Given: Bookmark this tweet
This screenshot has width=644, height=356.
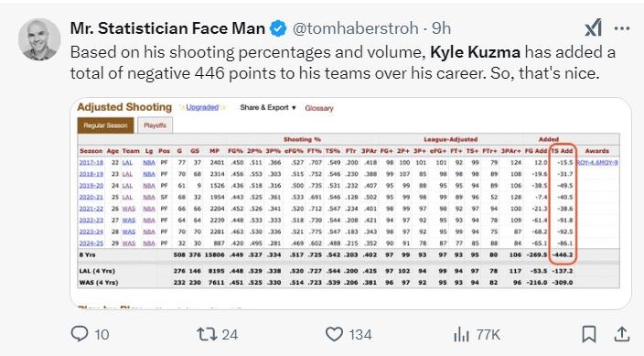Looking at the screenshot, I should point(589,334).
